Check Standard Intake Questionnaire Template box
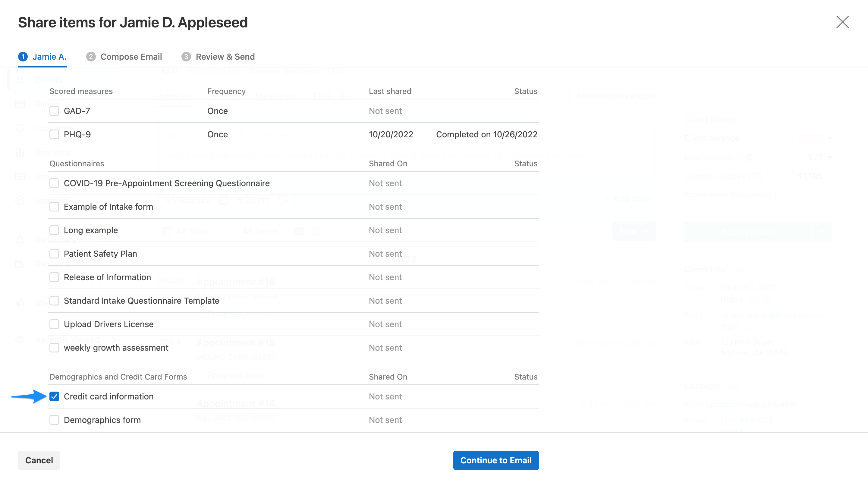The height and width of the screenshot is (488, 868). (x=54, y=301)
